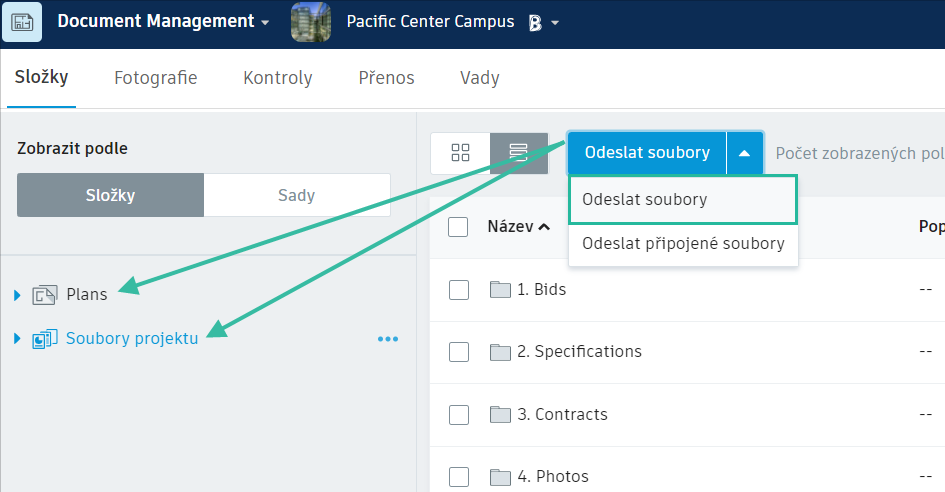945x492 pixels.
Task: Select the 2. Specifications row checkbox
Action: [459, 352]
